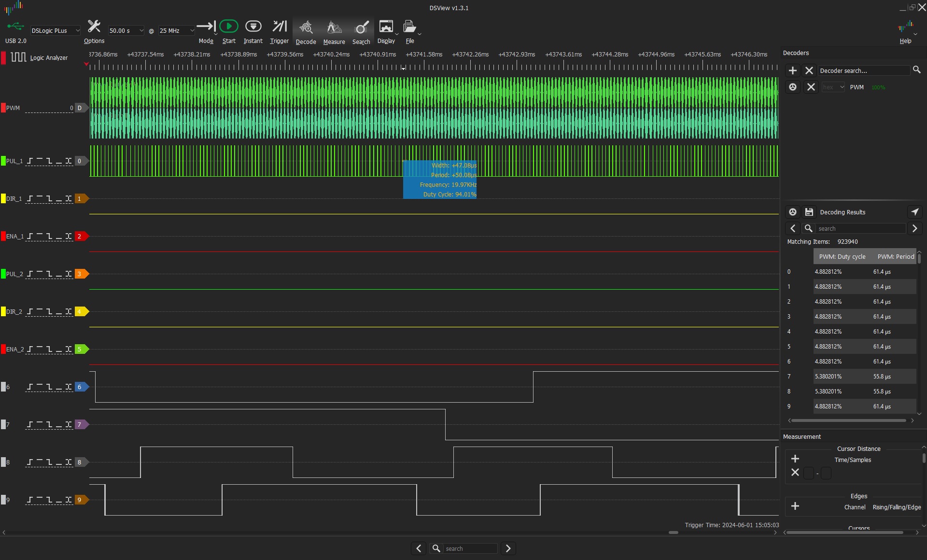Click the decoder search magnifier icon
Viewport: 927px width, 560px height.
coord(916,70)
